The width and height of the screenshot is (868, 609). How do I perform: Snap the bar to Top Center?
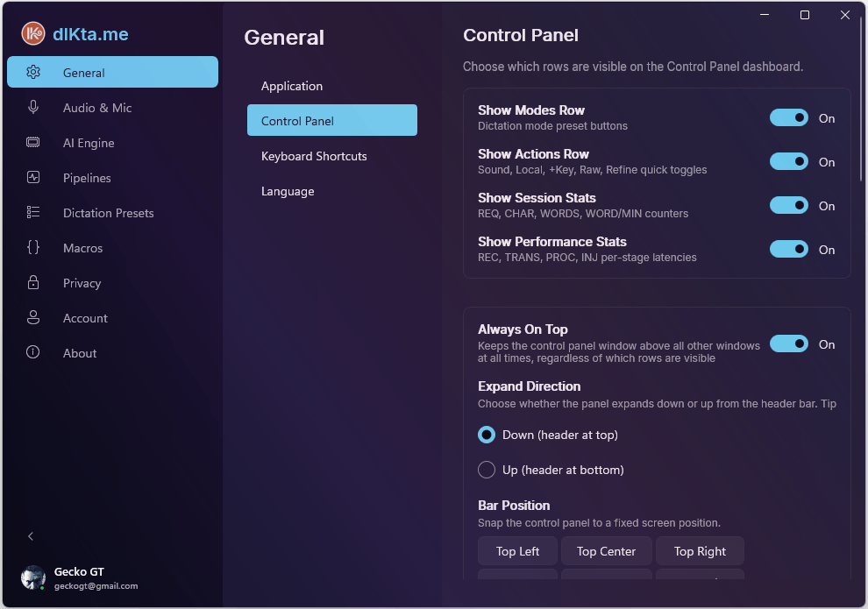tap(606, 551)
